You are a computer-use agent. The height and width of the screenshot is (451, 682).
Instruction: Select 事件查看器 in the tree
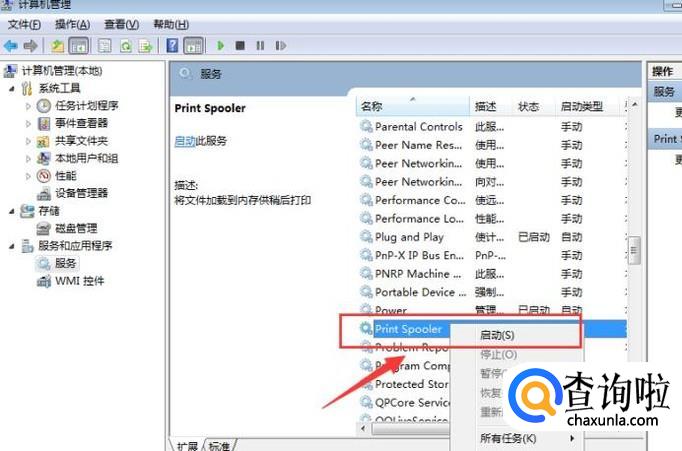pyautogui.click(x=81, y=123)
